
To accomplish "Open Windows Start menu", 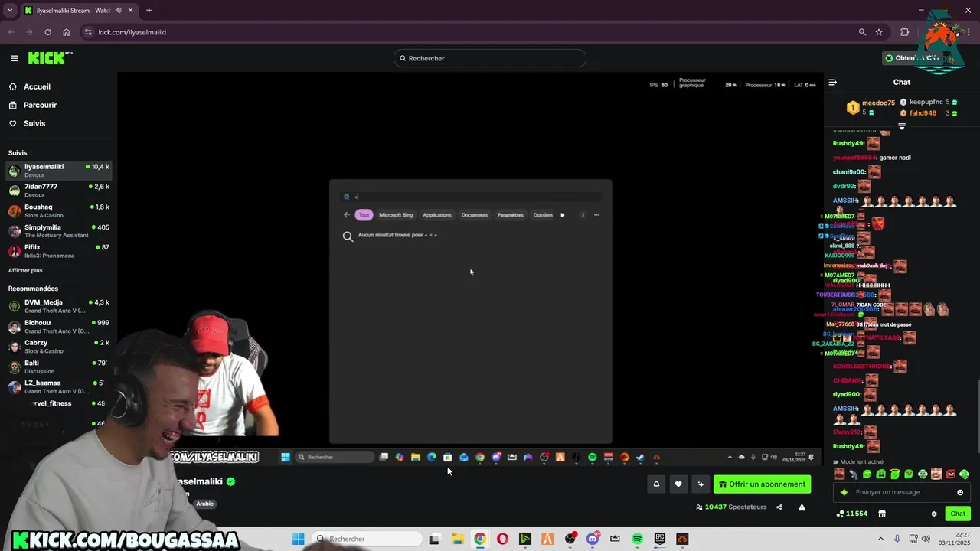I will [299, 539].
